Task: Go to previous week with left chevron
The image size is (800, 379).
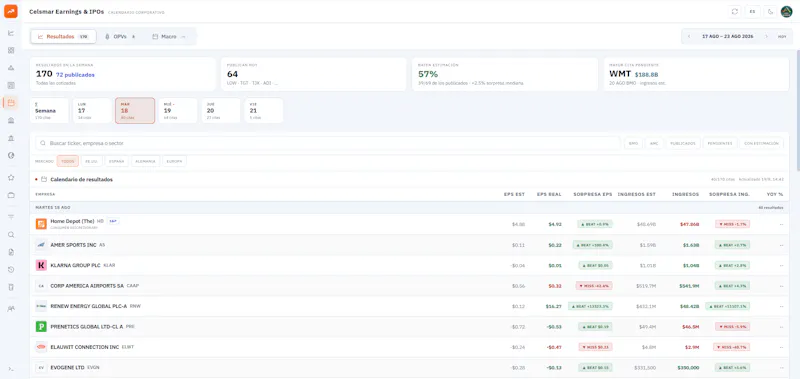Action: tap(689, 36)
